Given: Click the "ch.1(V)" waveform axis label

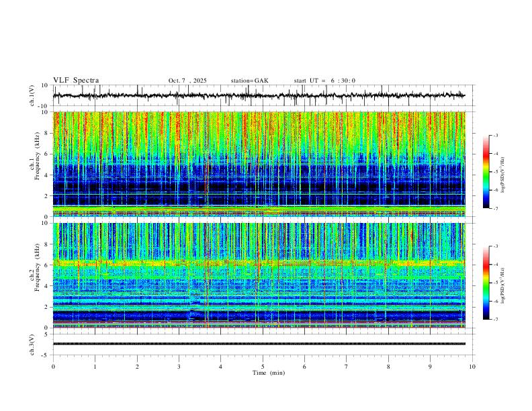Looking at the screenshot, I should pos(32,95).
